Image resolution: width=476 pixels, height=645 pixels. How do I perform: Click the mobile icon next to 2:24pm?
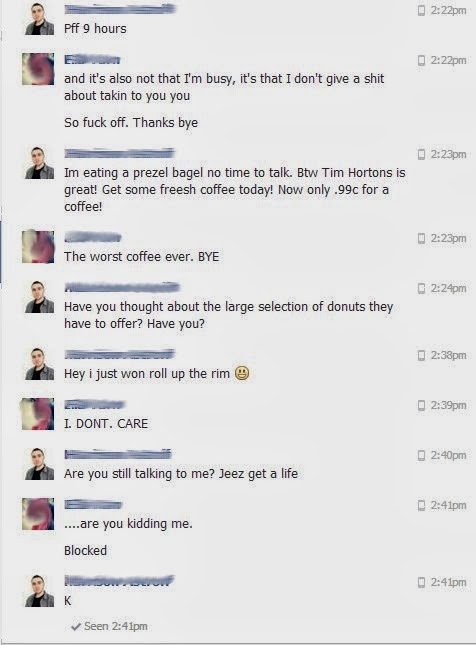pyautogui.click(x=421, y=288)
